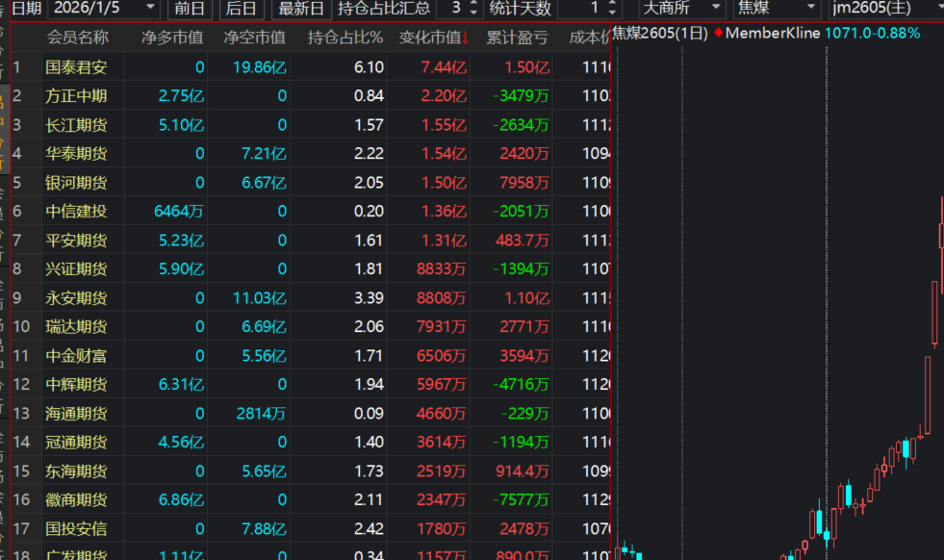Click the 净空市值 column header
Viewport: 944px width, 560px height.
(x=254, y=38)
